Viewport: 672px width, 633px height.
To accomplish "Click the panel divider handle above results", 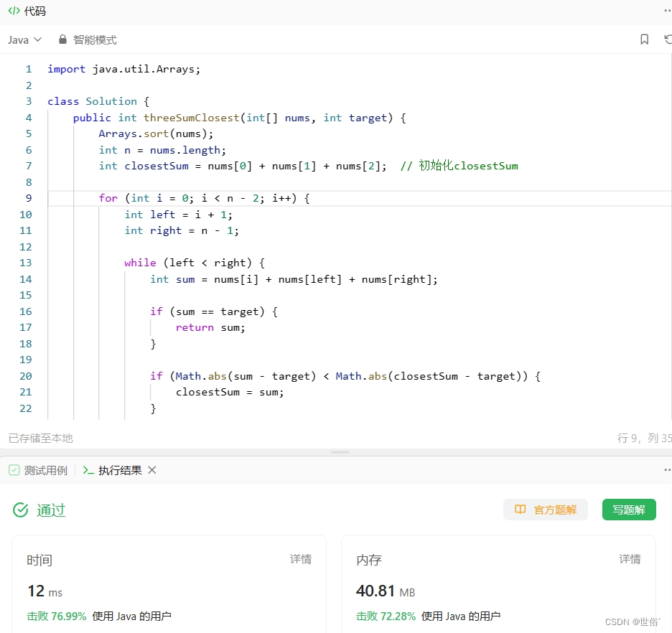I will click(x=340, y=452).
